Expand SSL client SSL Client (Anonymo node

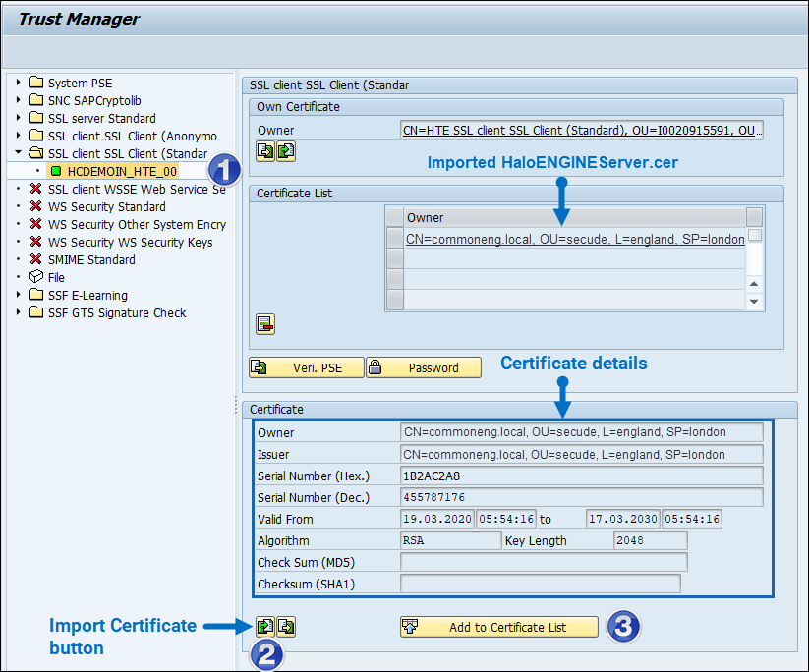[18, 136]
